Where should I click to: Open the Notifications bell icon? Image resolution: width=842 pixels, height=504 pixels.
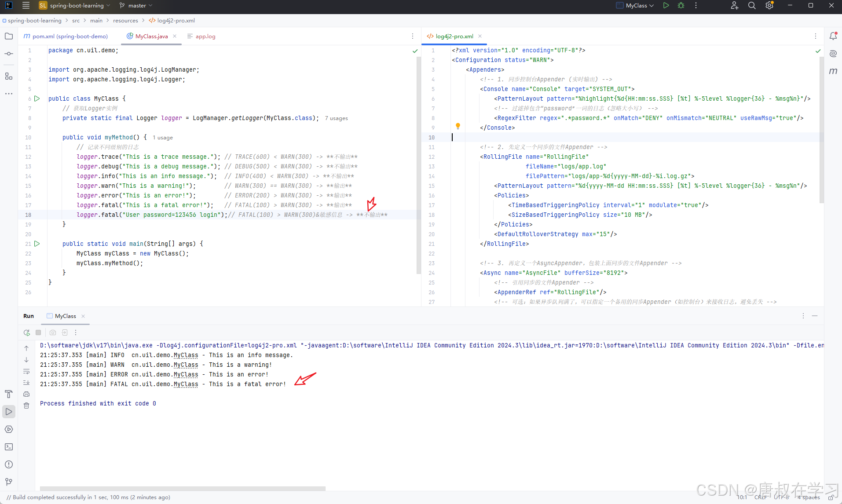833,36
